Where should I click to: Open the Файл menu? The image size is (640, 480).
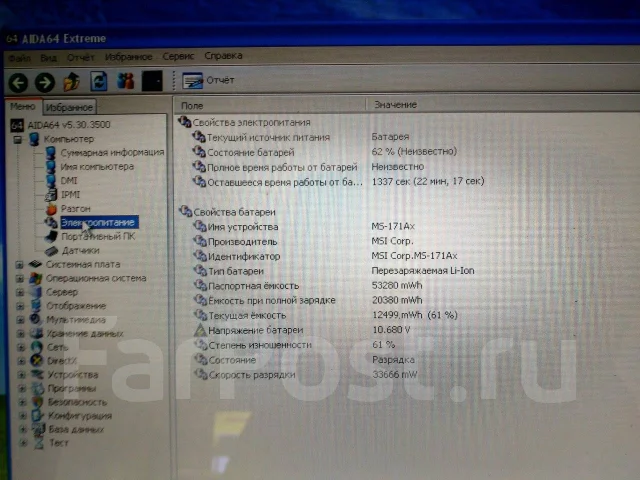coord(19,58)
